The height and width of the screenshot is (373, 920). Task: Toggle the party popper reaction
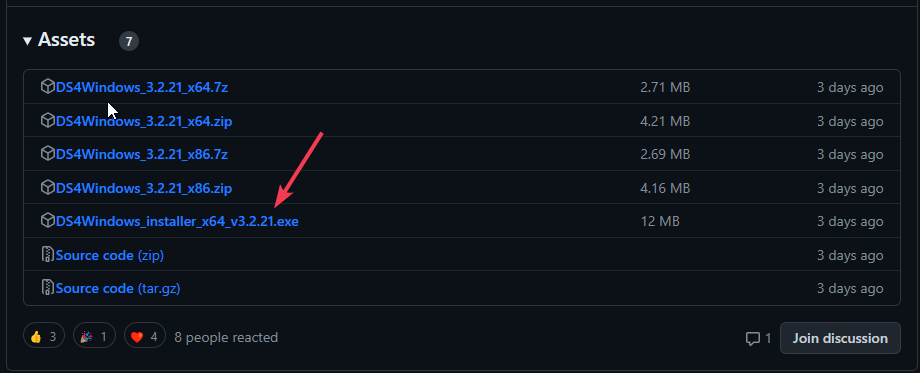tap(94, 337)
